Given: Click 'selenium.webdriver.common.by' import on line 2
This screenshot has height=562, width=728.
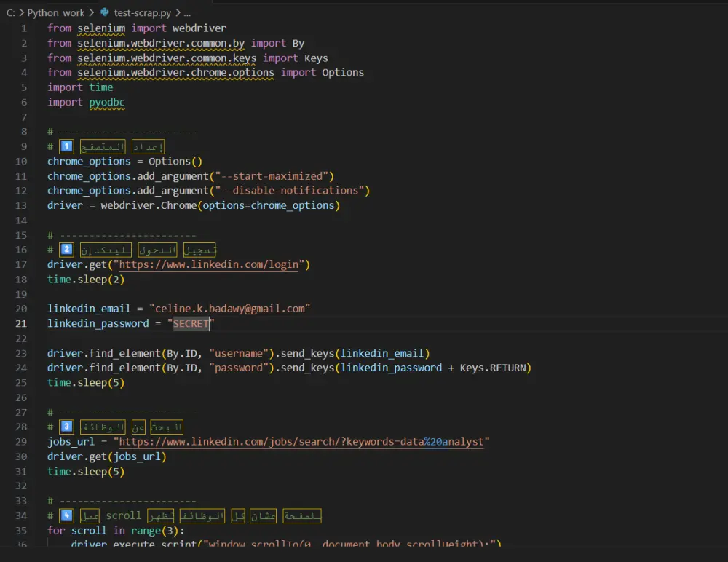Looking at the screenshot, I should [x=161, y=43].
